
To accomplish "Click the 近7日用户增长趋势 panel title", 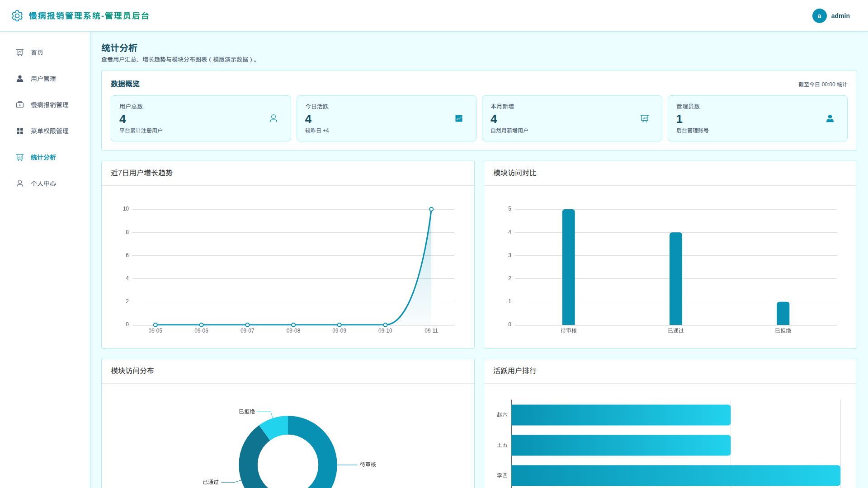I will pos(142,173).
